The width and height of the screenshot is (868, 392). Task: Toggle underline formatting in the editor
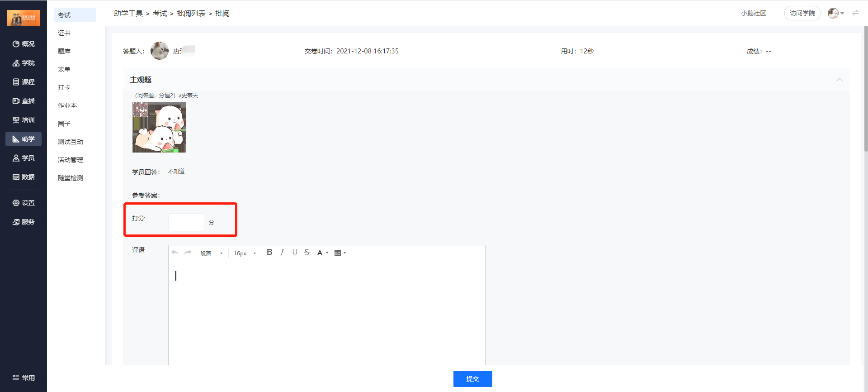[x=295, y=253]
